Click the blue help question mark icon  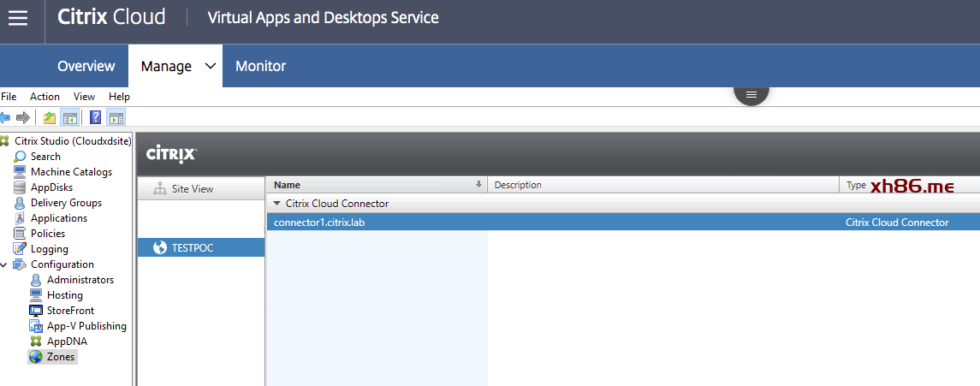[96, 116]
